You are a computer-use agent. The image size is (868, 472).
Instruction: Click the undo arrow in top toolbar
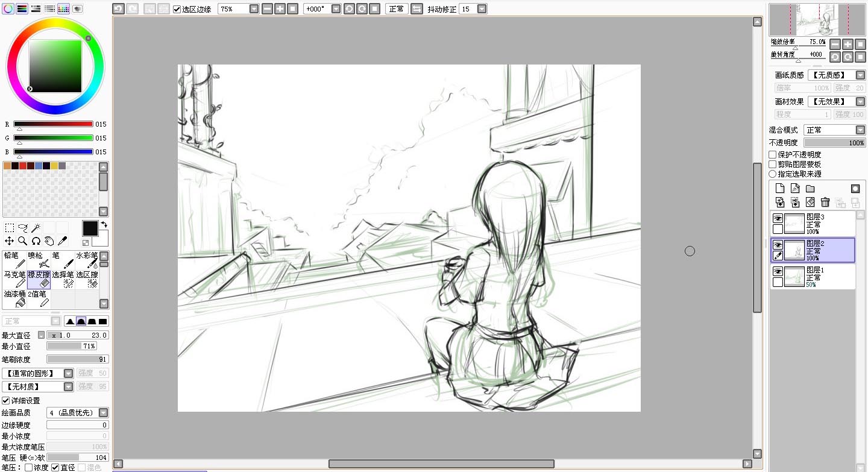pyautogui.click(x=118, y=9)
